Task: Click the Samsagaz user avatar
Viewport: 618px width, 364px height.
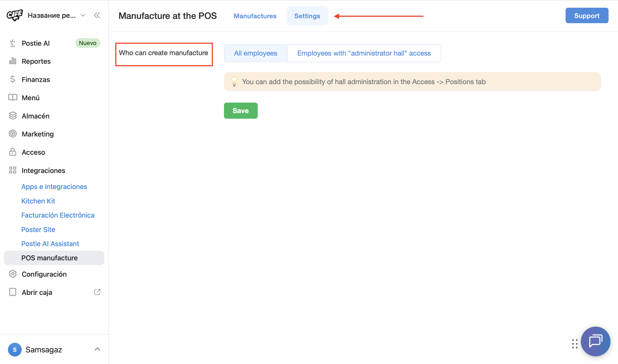Action: 15,350
